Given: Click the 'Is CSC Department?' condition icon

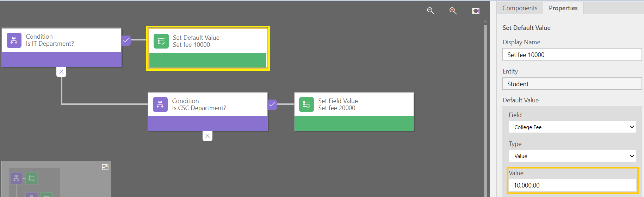Looking at the screenshot, I should (x=160, y=104).
